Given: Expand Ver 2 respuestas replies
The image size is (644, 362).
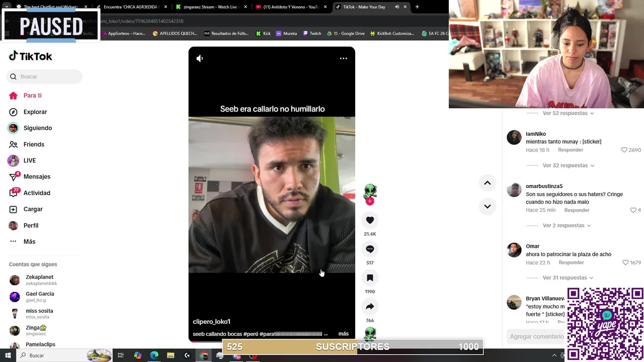Looking at the screenshot, I should point(567,226).
